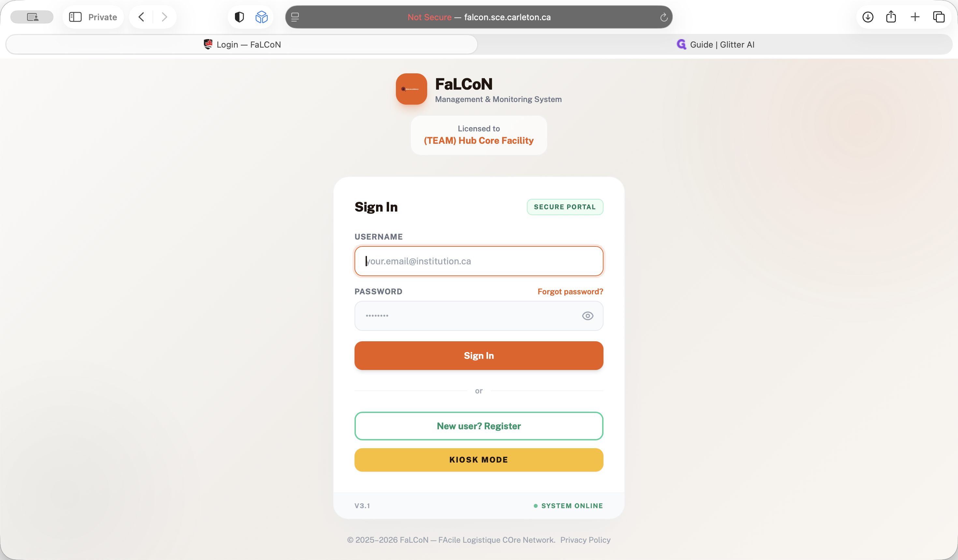
Task: Click the blue cube extension icon
Action: coord(262,17)
